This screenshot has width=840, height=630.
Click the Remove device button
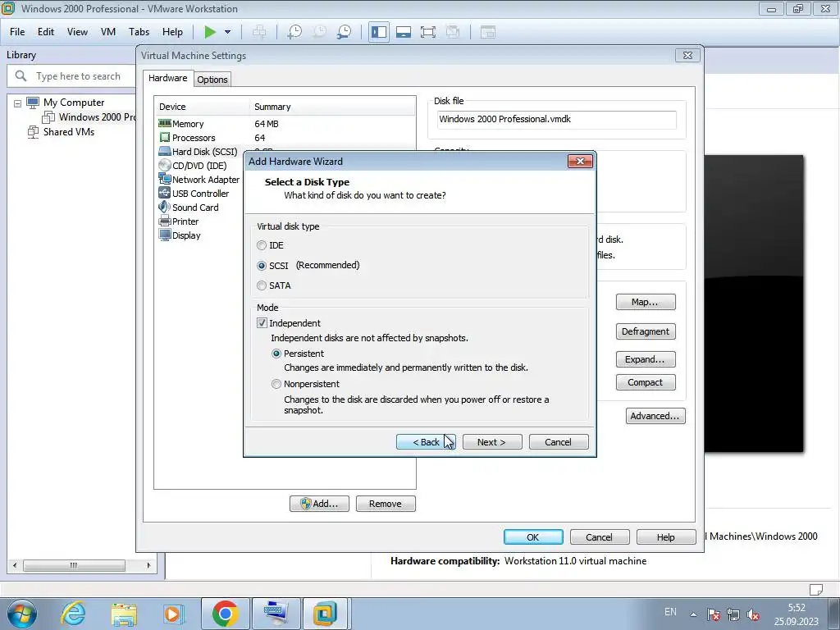386,504
